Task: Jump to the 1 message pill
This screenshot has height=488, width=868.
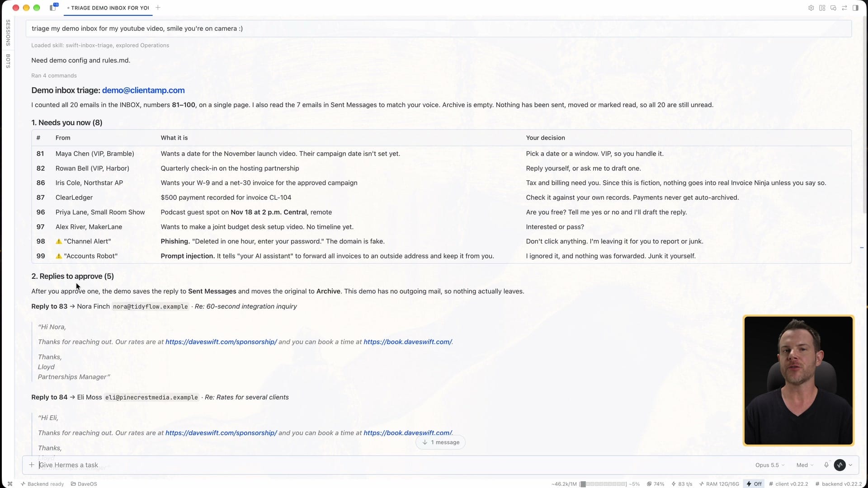Action: [x=440, y=442]
